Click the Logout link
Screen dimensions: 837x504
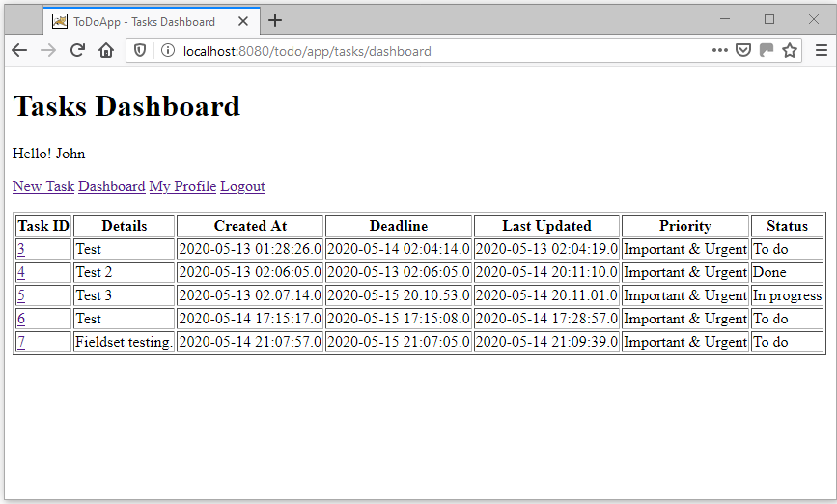[x=242, y=186]
